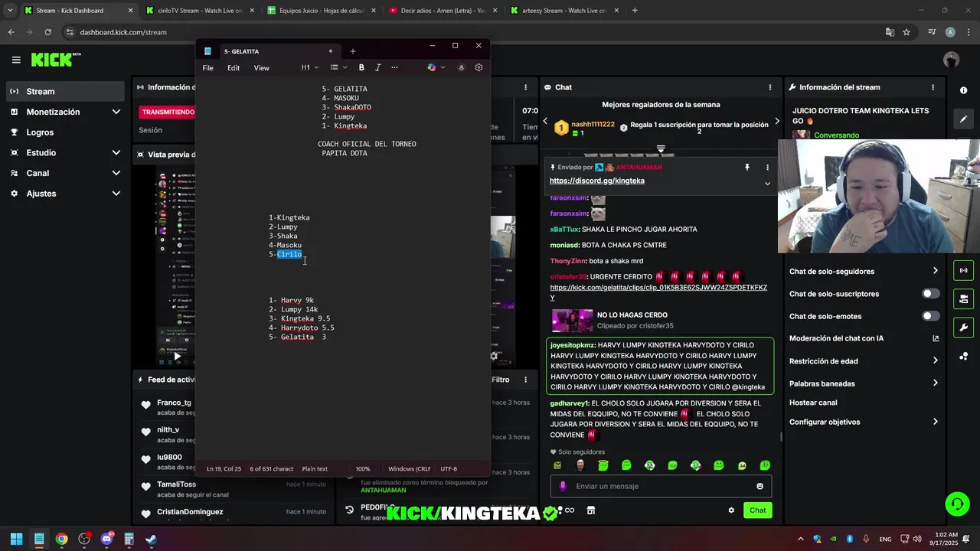Open Kick sidebar hamburger menu
The height and width of the screenshot is (551, 980).
point(16,60)
